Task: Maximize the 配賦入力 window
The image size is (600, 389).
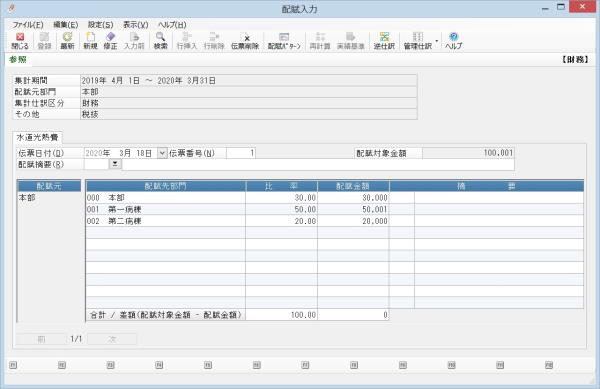Action: pos(561,7)
